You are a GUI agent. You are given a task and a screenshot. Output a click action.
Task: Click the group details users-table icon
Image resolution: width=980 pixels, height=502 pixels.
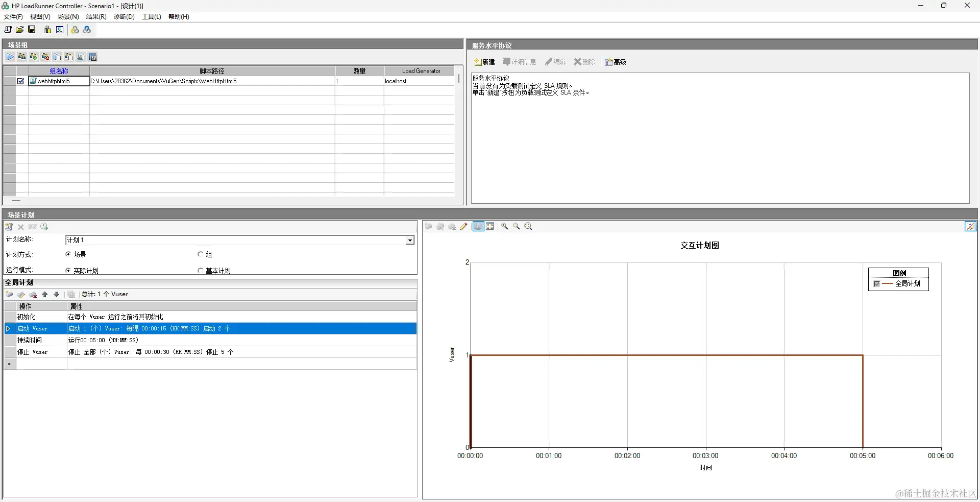point(69,57)
